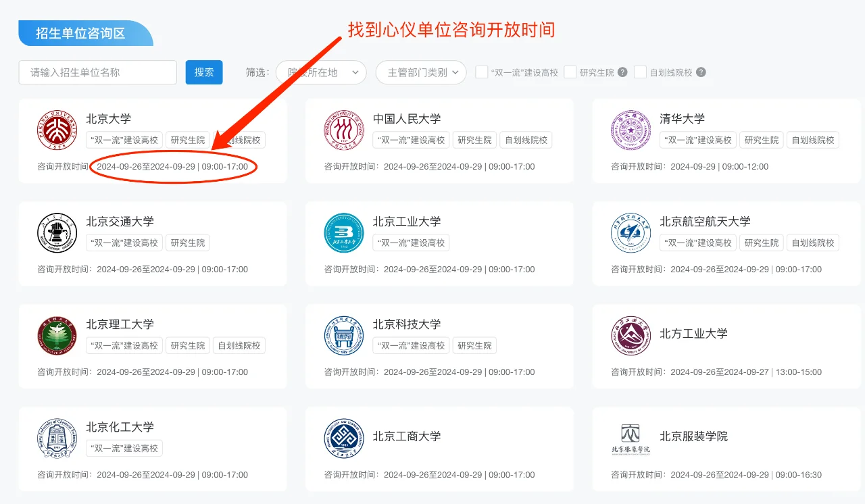
Task: Click the 搜索 search button
Action: 203,72
